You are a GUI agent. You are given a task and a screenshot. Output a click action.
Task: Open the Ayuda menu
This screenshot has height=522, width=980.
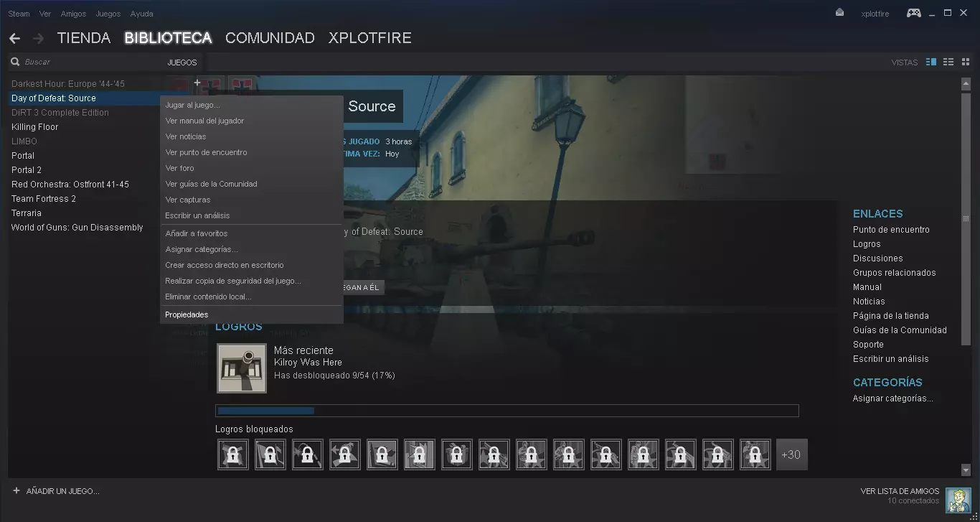141,14
